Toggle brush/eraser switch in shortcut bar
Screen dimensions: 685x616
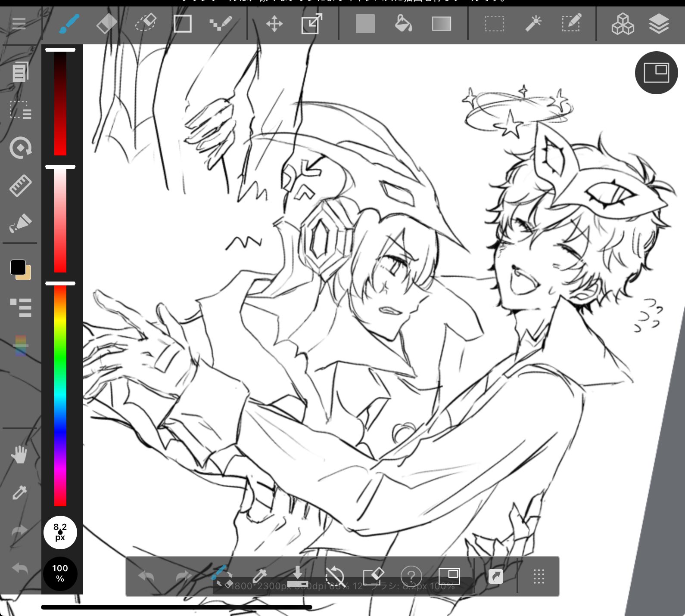tap(222, 576)
